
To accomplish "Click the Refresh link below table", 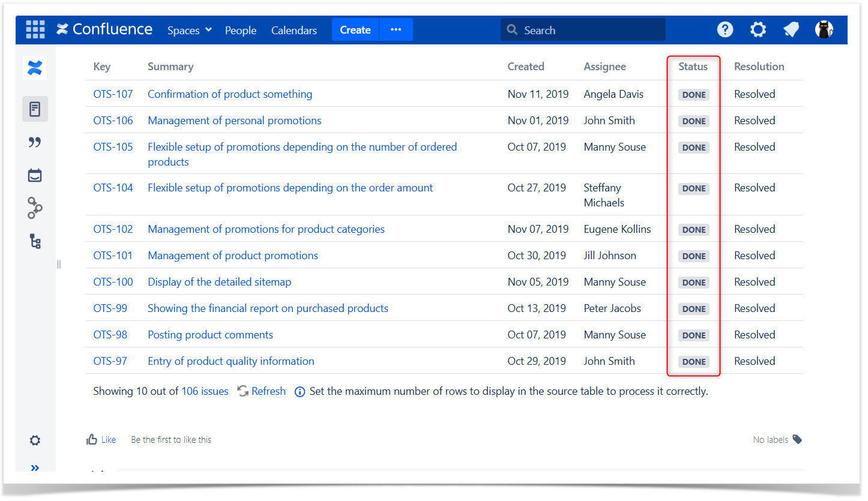I will pos(262,391).
